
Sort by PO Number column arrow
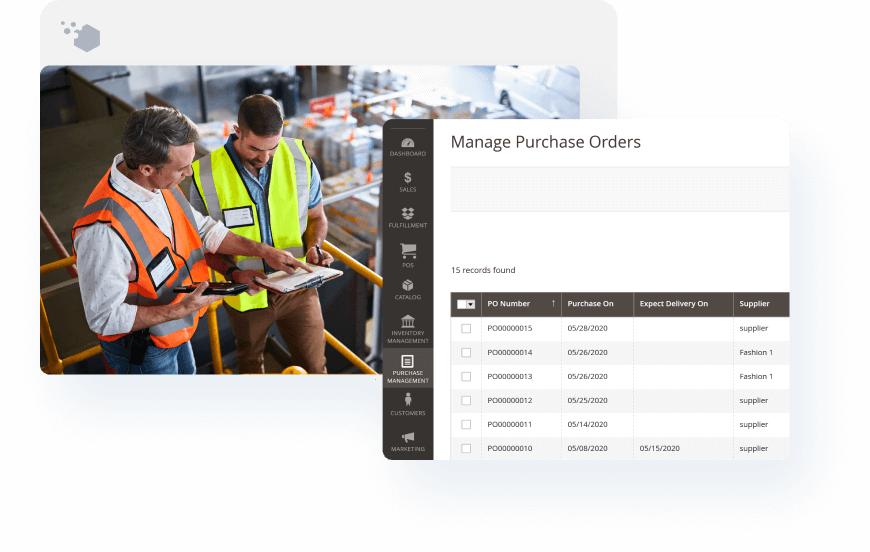[x=553, y=304]
